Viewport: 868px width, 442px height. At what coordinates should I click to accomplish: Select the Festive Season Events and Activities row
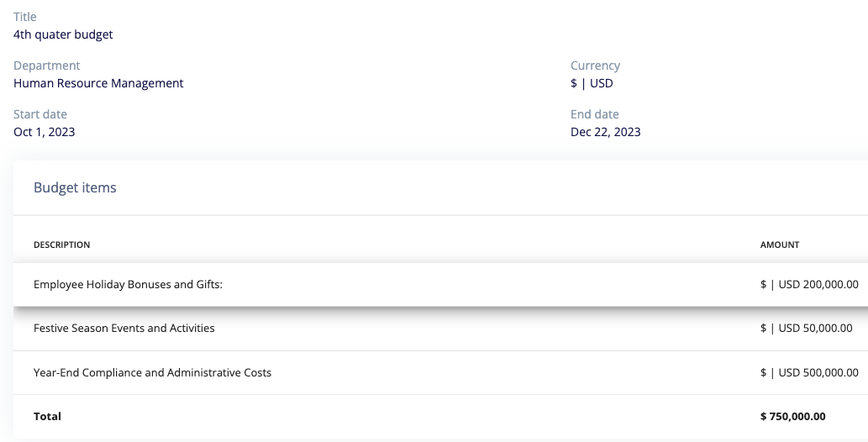440,329
